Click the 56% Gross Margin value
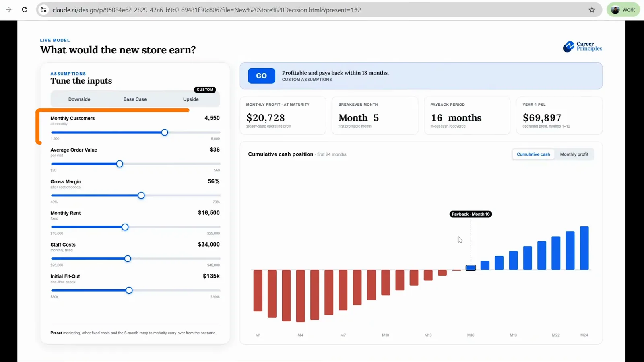 (214, 181)
